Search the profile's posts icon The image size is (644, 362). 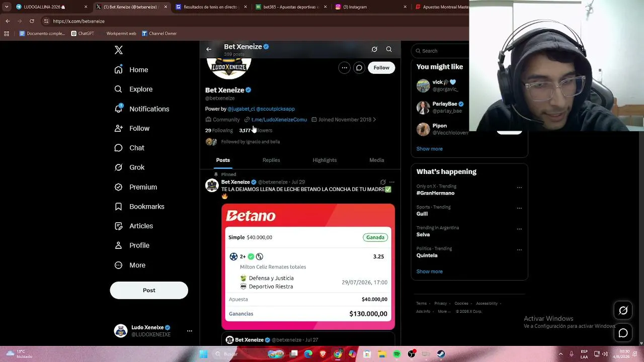point(389,49)
